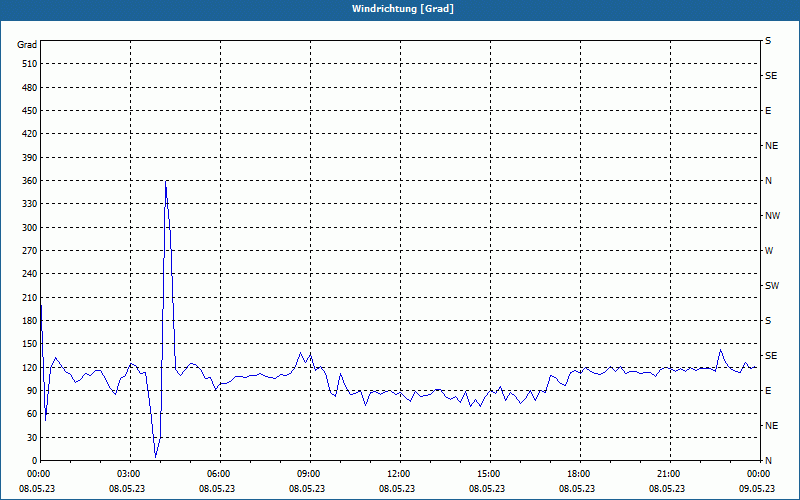Click the 00:00 label above 09.05.23

click(x=759, y=474)
